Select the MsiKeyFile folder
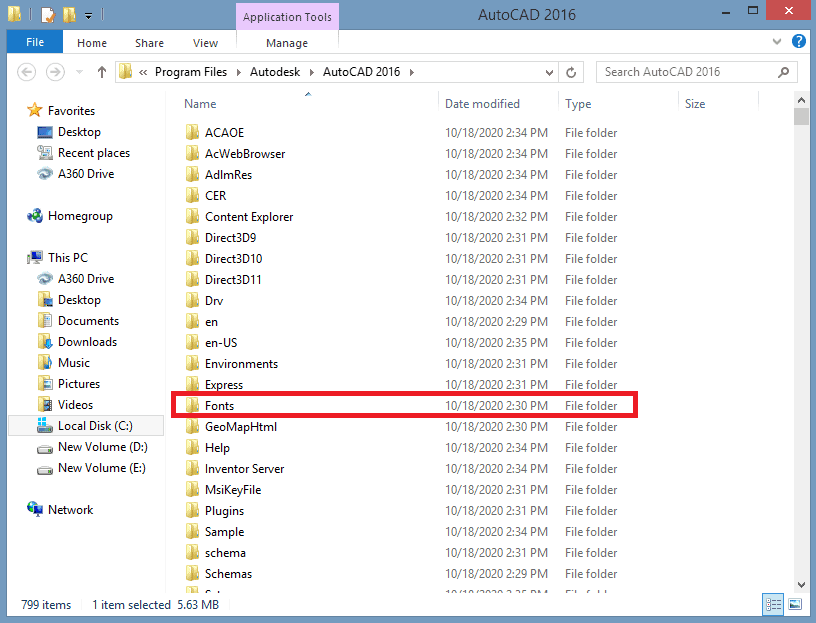The image size is (816, 623). [233, 490]
